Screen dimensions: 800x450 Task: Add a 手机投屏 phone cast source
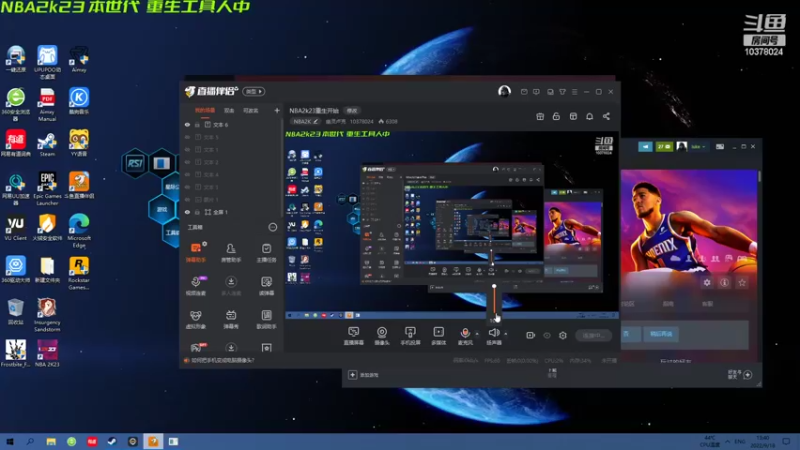[410, 336]
